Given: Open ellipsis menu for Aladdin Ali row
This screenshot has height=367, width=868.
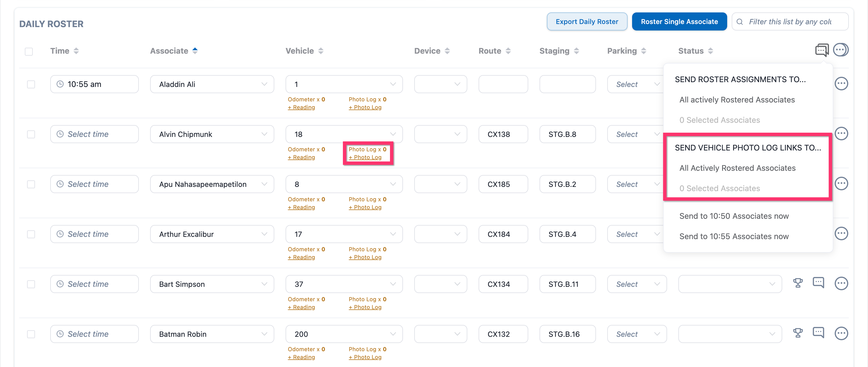Looking at the screenshot, I should pyautogui.click(x=841, y=84).
